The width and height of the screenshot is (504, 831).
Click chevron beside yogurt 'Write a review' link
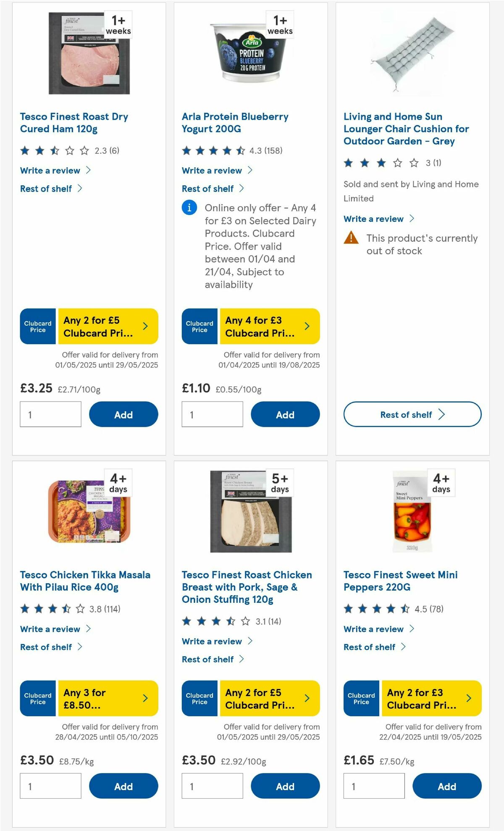[x=249, y=170]
